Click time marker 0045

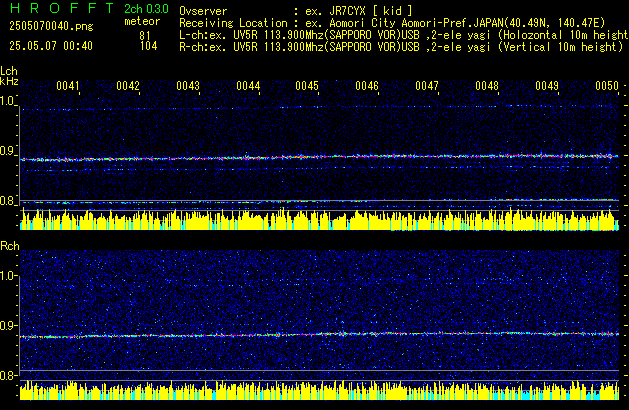coord(307,86)
